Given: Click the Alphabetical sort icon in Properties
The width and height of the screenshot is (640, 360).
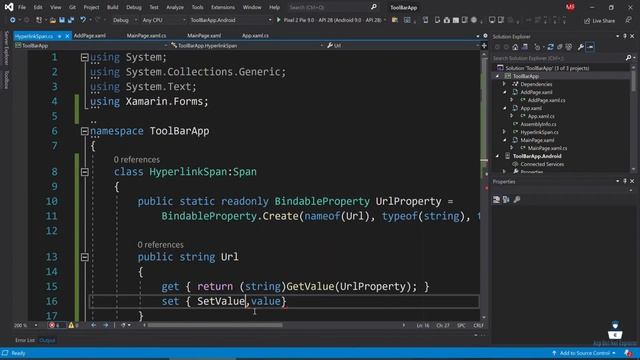Looking at the screenshot, I should (x=506, y=200).
